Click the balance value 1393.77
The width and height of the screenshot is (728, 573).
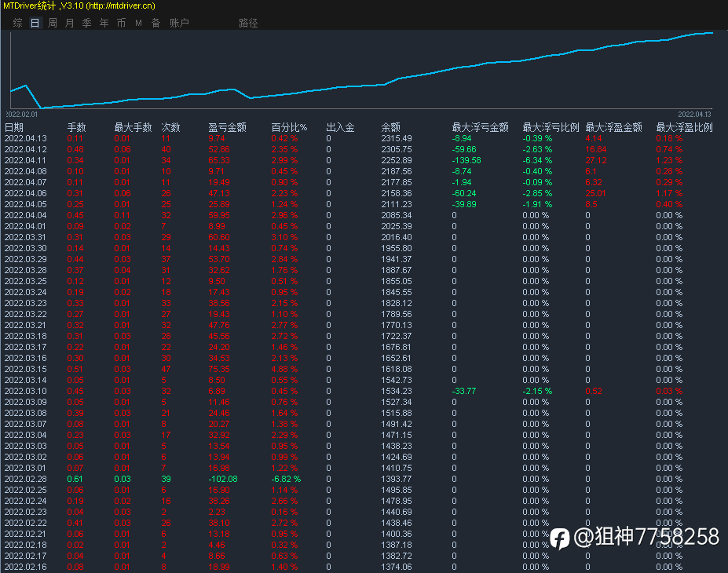(396, 479)
